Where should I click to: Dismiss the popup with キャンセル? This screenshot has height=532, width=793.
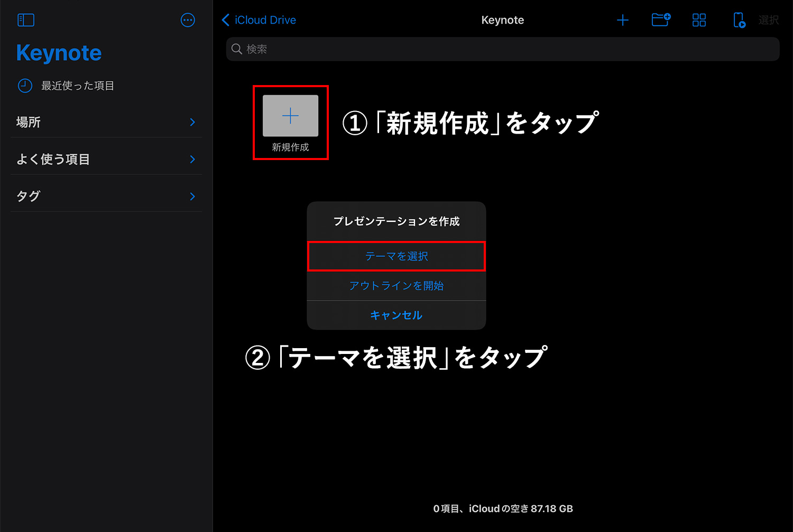click(396, 315)
